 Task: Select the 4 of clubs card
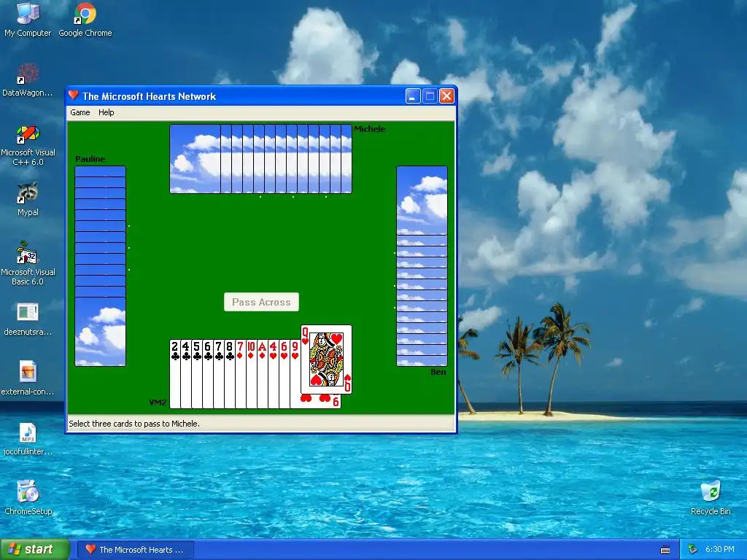(x=186, y=374)
